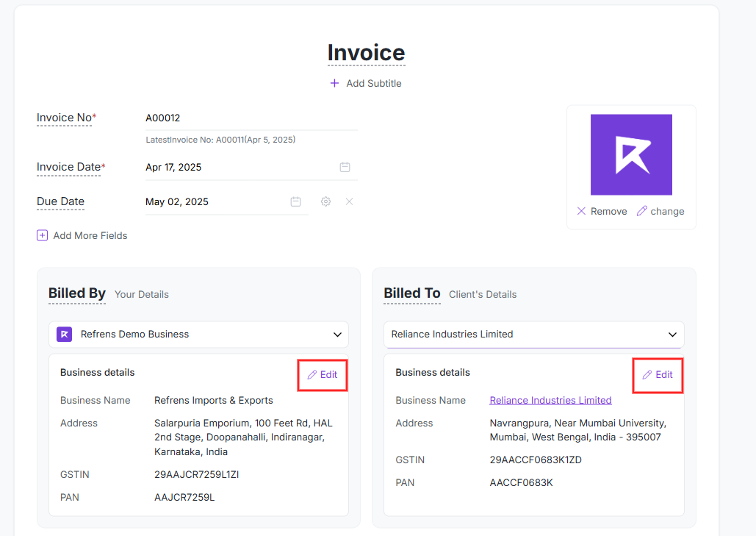Open Due Date settings gear
756x536 pixels.
(x=326, y=201)
